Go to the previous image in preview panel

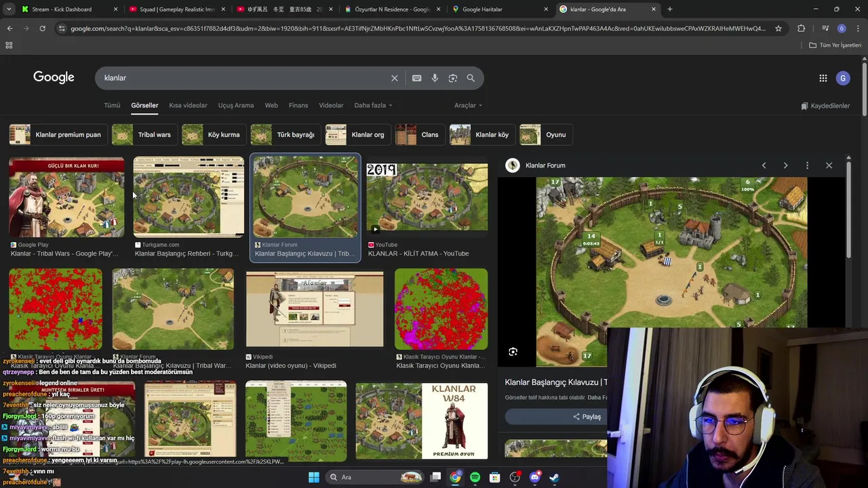click(764, 165)
